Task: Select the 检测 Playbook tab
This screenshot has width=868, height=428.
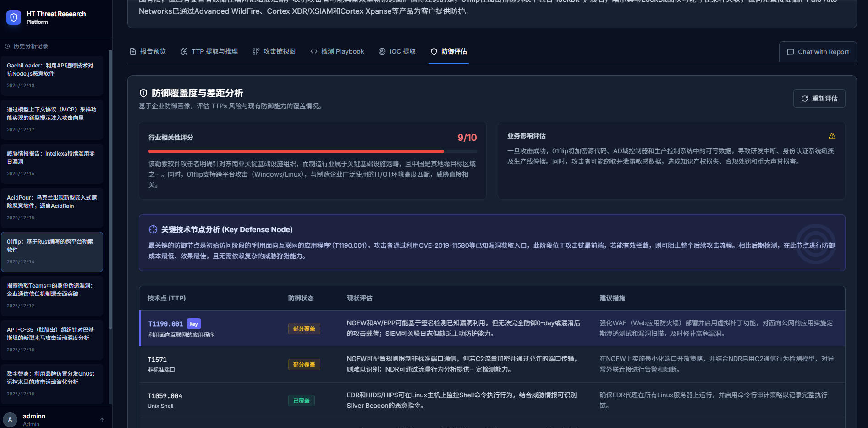Action: pyautogui.click(x=337, y=51)
